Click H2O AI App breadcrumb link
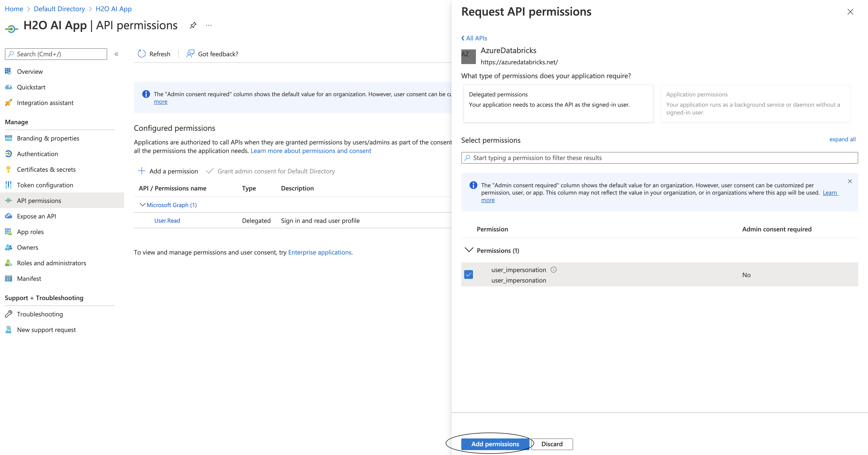Viewport: 868px width, 455px height. click(x=113, y=9)
